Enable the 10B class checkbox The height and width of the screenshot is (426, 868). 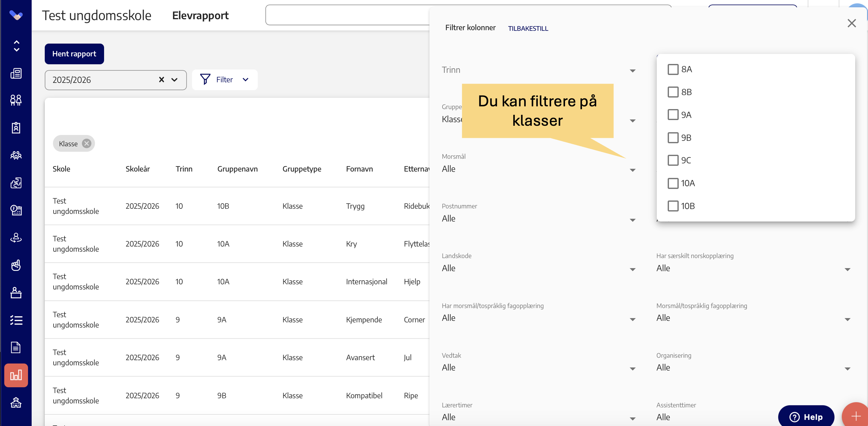[x=673, y=206]
